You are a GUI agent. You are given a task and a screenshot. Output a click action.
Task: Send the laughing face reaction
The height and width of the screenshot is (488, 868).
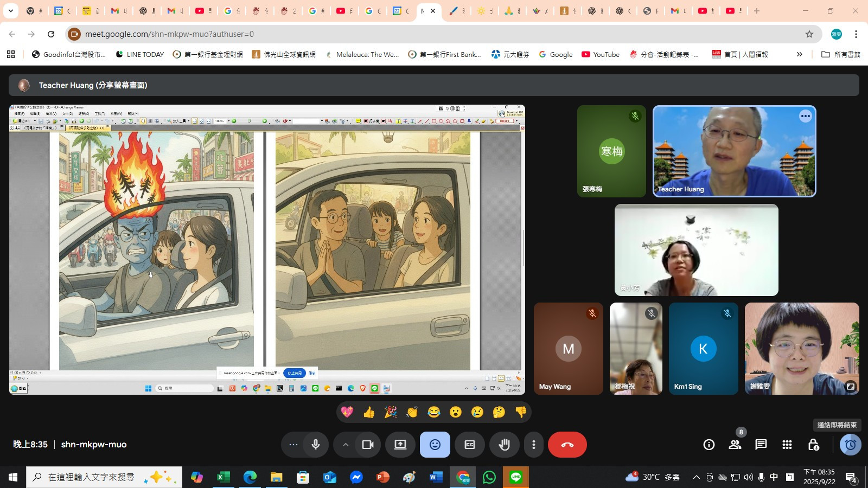[434, 413]
